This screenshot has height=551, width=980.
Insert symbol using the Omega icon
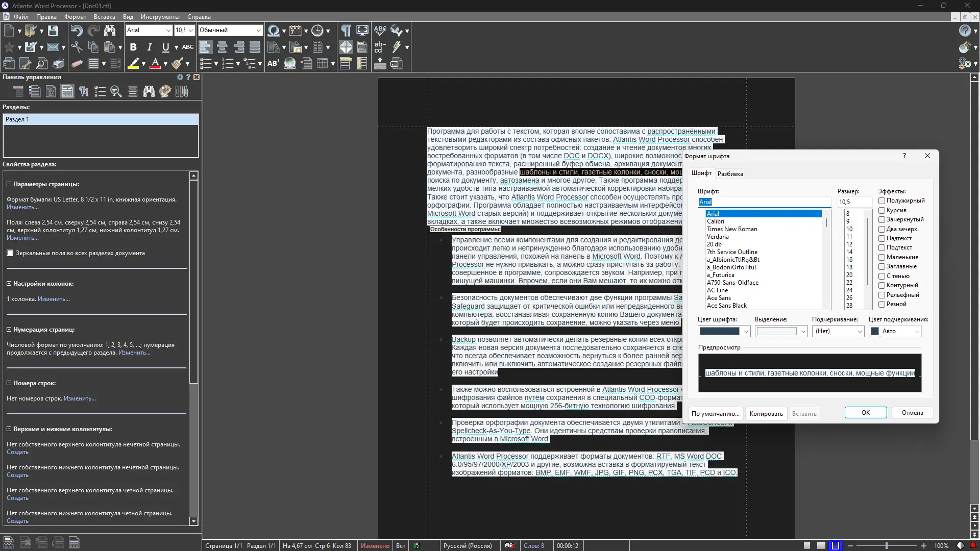coord(273,31)
